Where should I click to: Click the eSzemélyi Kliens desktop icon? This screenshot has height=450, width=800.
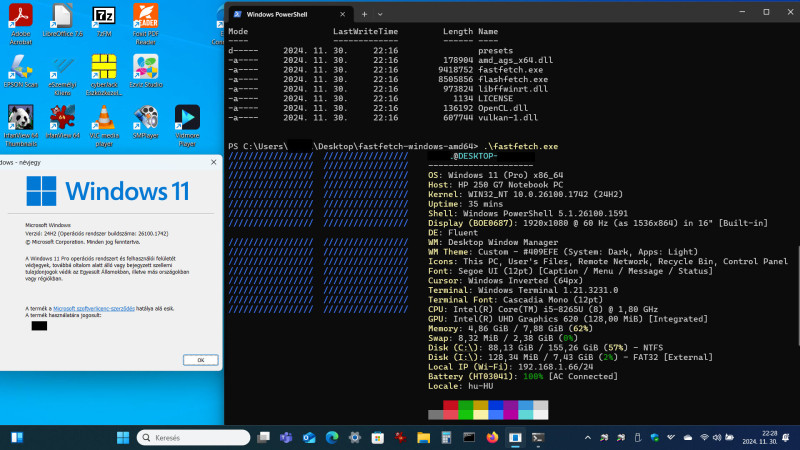[x=62, y=75]
